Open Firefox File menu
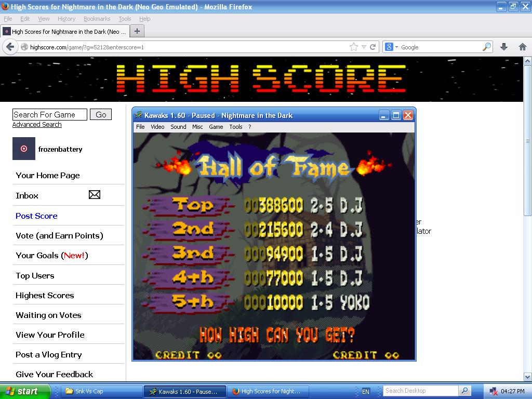The height and width of the screenshot is (399, 532). click(8, 19)
